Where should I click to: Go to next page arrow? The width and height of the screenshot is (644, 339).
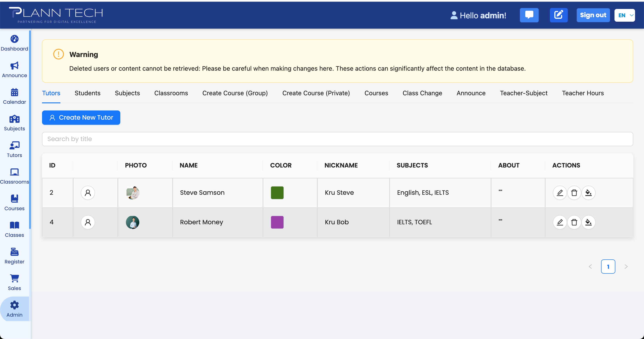click(626, 267)
